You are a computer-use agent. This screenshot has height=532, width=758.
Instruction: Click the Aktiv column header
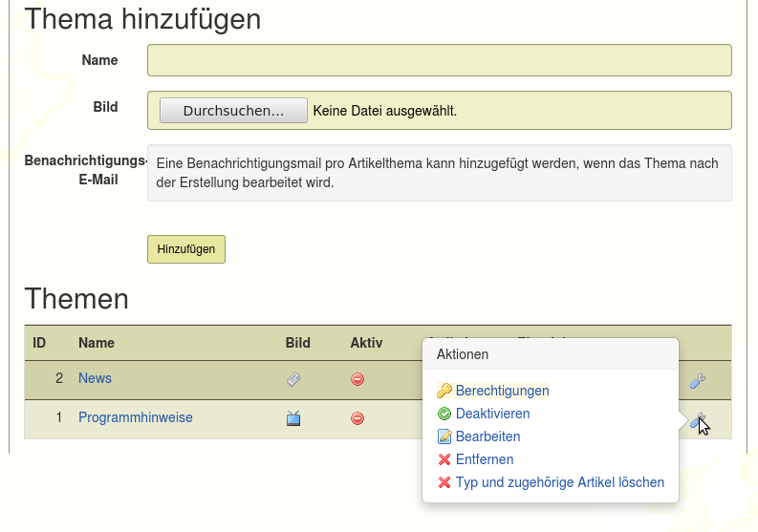point(366,343)
